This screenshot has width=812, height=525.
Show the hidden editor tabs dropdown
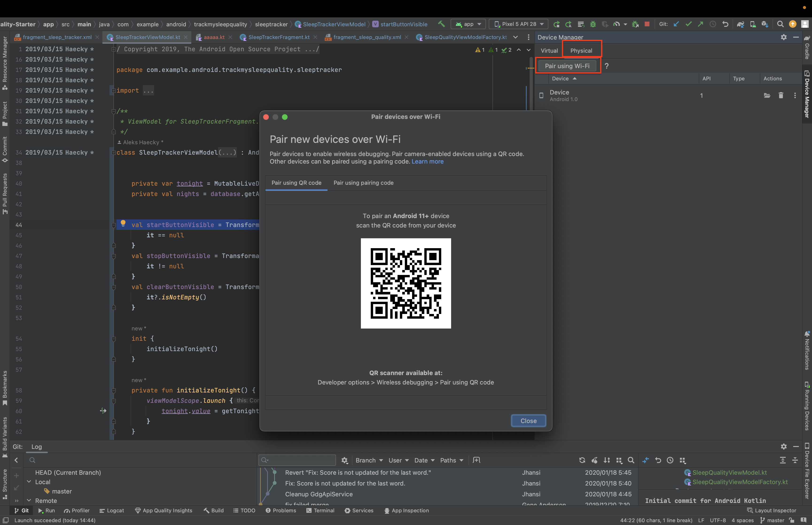[515, 37]
